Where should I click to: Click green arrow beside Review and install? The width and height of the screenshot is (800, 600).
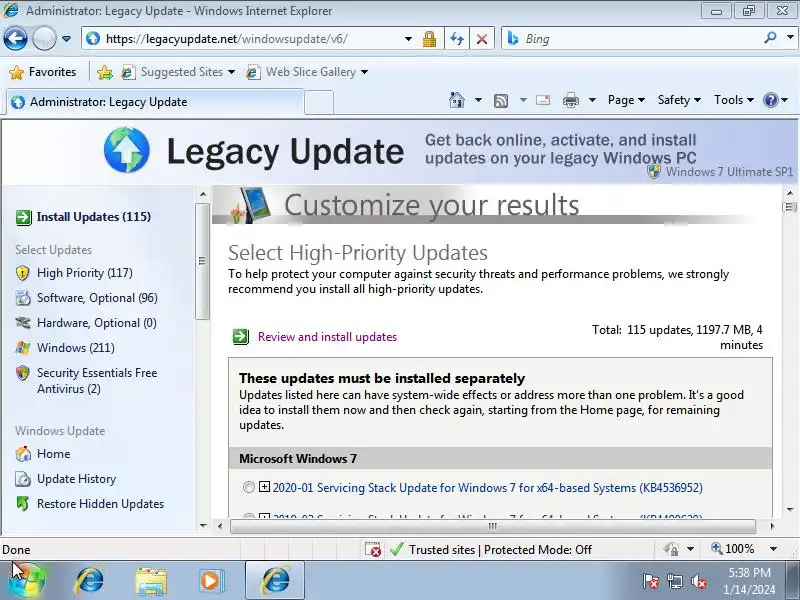point(240,337)
